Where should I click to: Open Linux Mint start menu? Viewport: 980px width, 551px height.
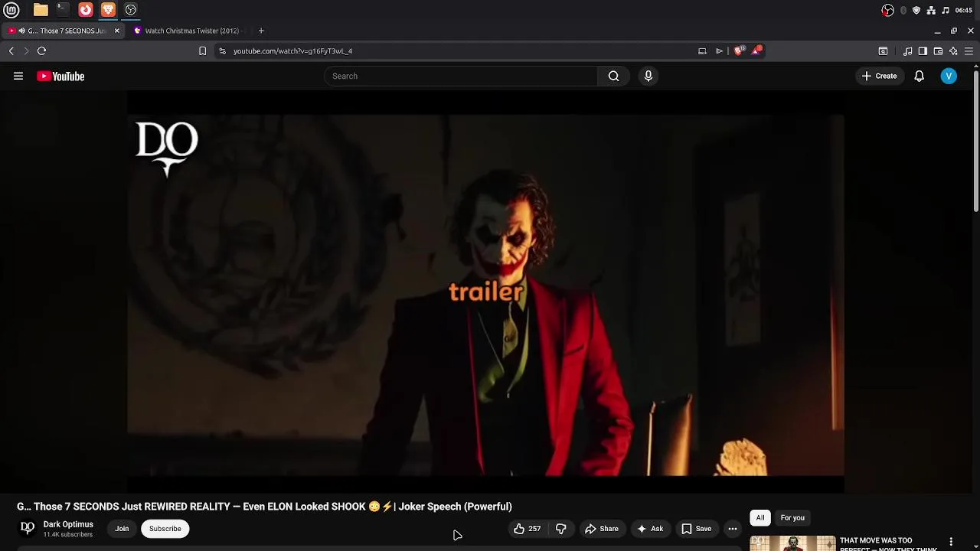(11, 10)
